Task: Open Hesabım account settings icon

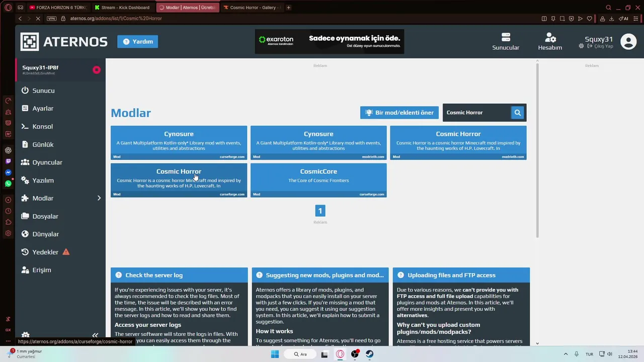Action: tap(550, 38)
